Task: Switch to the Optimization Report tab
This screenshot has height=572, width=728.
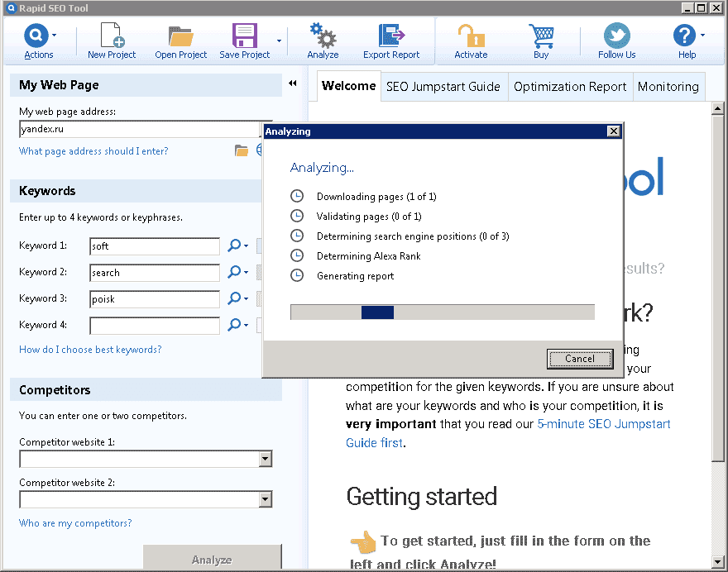Action: (x=570, y=87)
